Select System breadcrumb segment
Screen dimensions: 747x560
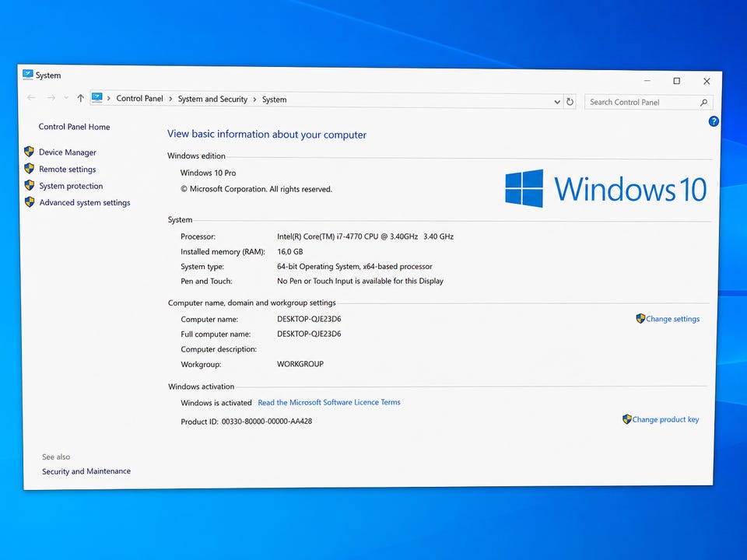tap(275, 100)
